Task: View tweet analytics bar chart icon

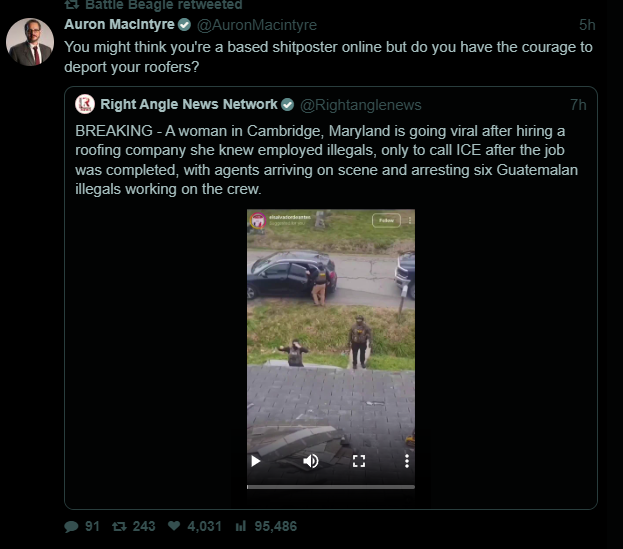Action: pos(240,526)
